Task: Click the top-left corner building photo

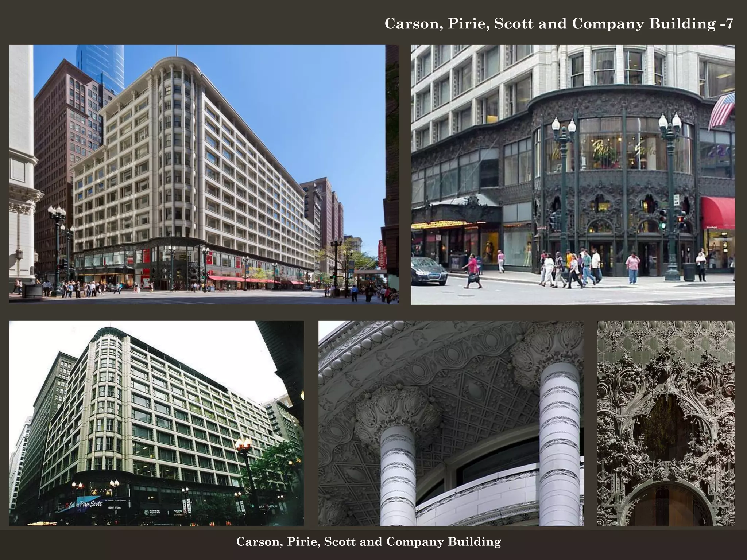Action: click(x=204, y=174)
